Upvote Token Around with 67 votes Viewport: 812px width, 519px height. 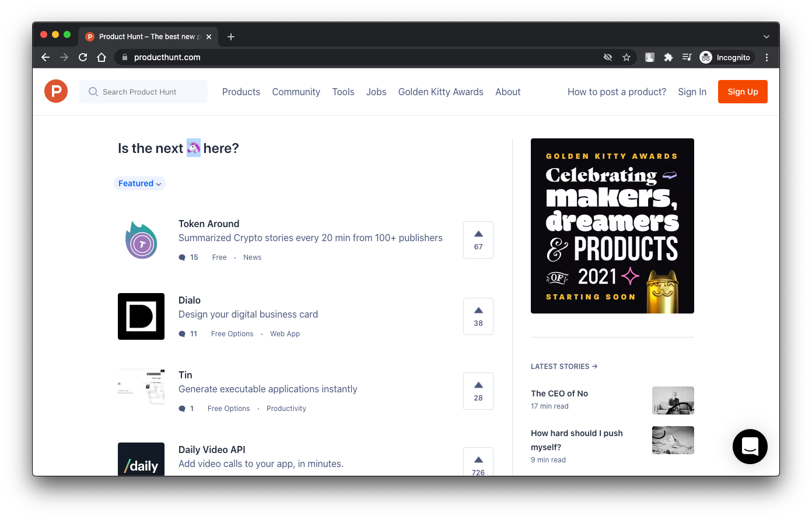pyautogui.click(x=478, y=240)
